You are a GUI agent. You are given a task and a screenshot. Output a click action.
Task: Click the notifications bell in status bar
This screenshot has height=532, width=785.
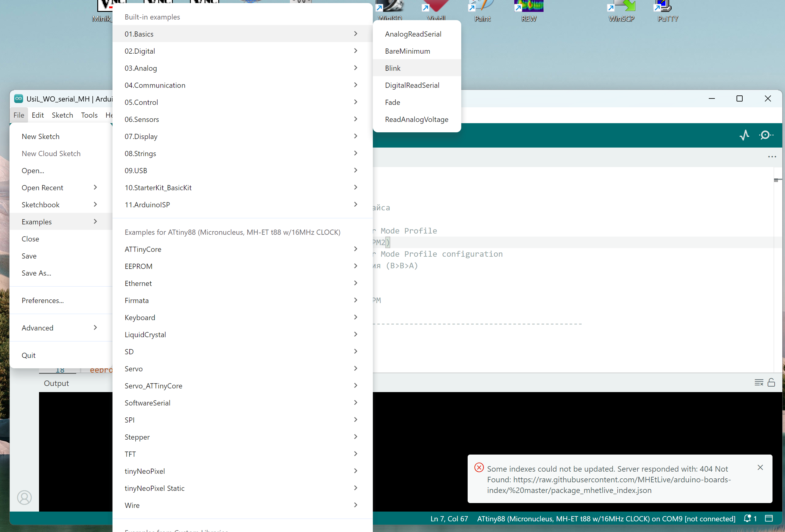tap(750, 519)
